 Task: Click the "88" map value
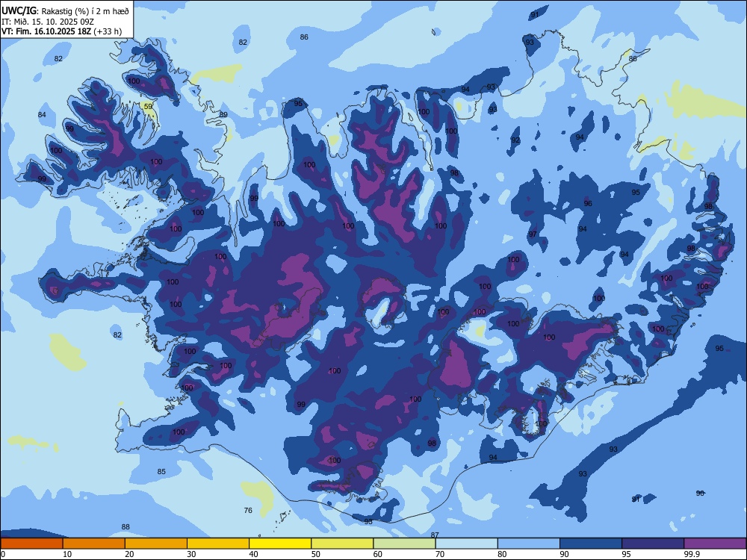click(x=125, y=526)
